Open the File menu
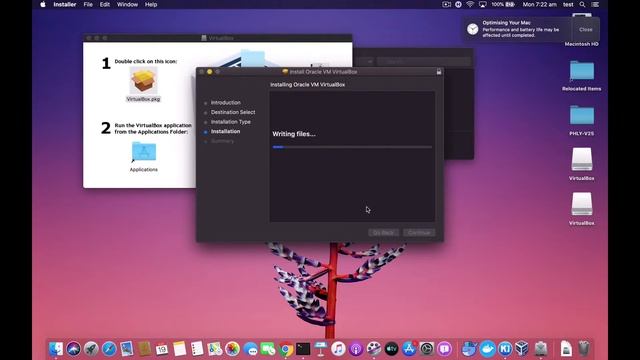The image size is (640, 360). (88, 4)
